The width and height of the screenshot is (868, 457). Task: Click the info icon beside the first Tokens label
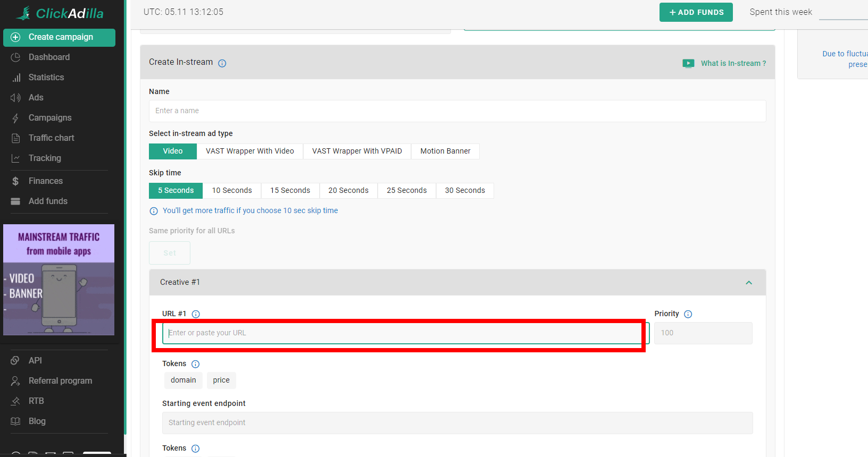coord(195,364)
